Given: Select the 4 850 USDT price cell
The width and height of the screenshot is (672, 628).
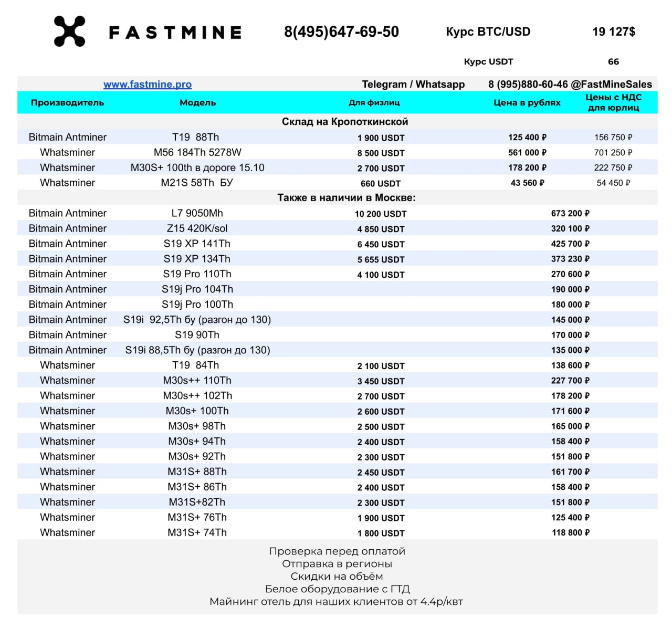Looking at the screenshot, I should (381, 229).
